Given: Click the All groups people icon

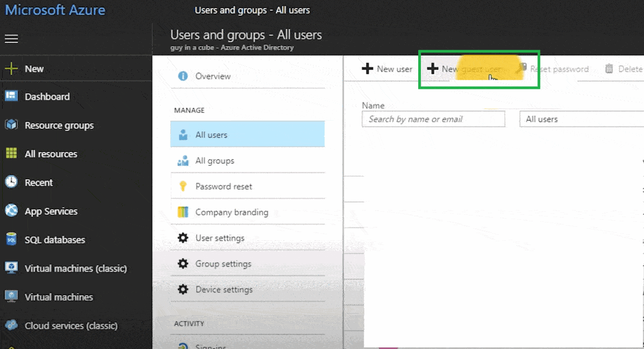Looking at the screenshot, I should point(183,160).
